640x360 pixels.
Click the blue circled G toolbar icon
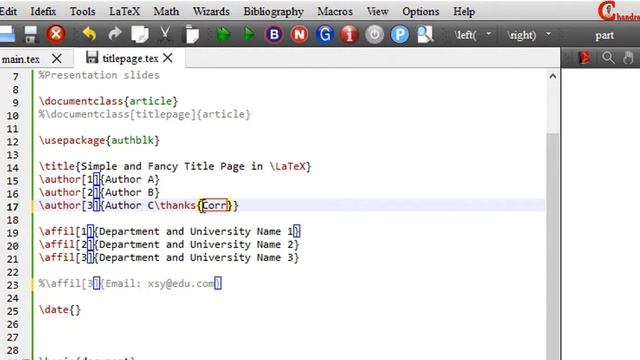click(325, 34)
